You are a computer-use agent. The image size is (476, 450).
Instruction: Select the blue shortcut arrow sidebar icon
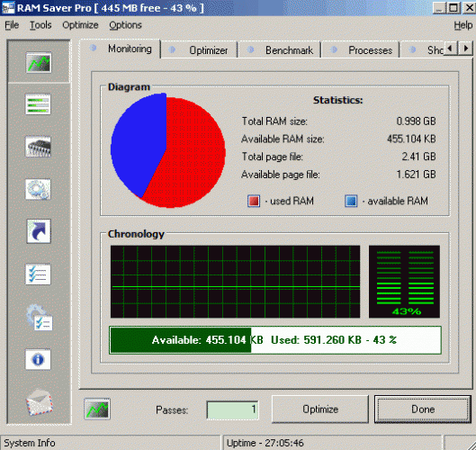click(x=39, y=231)
